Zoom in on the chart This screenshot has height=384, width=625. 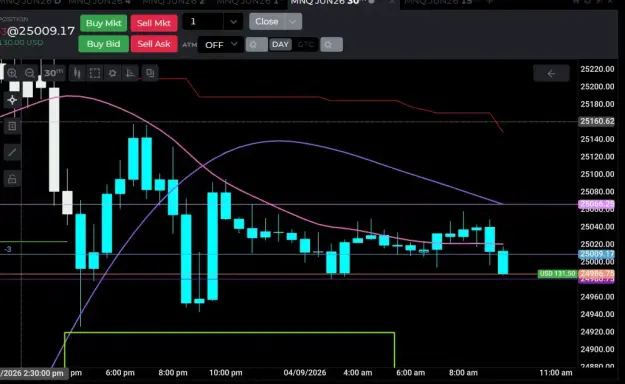pos(12,73)
